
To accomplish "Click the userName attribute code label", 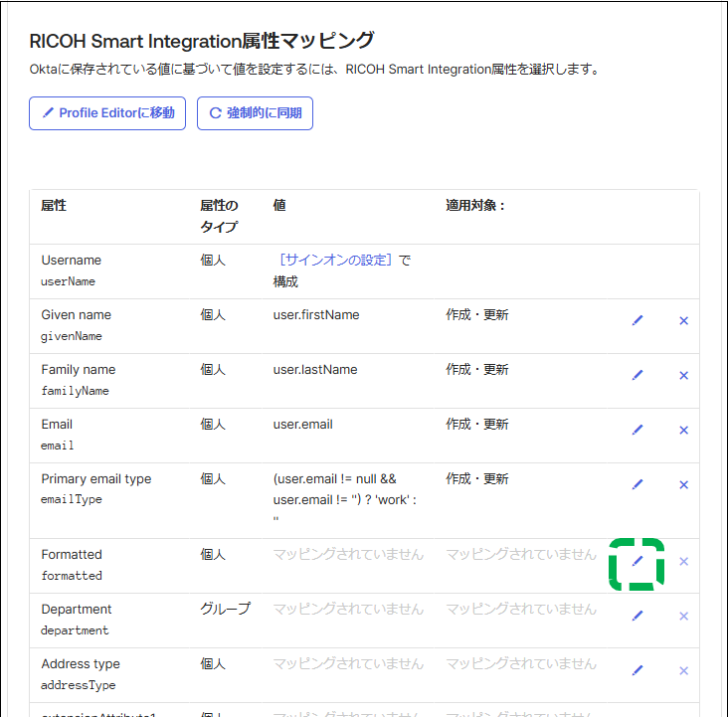I will tap(69, 281).
